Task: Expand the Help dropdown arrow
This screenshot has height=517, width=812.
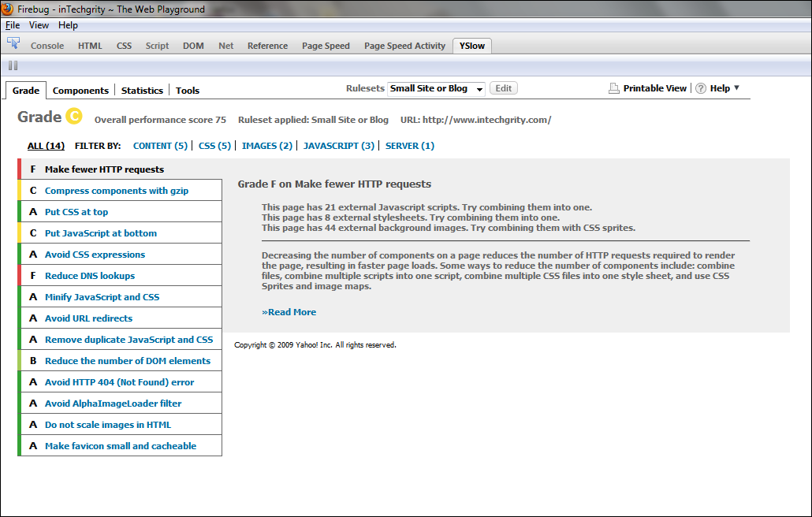Action: tap(737, 88)
